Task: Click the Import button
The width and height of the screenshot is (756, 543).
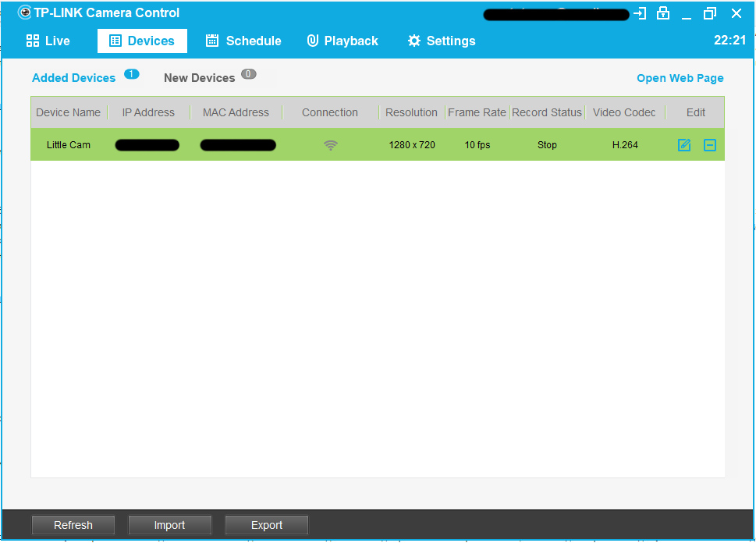Action: (x=169, y=525)
